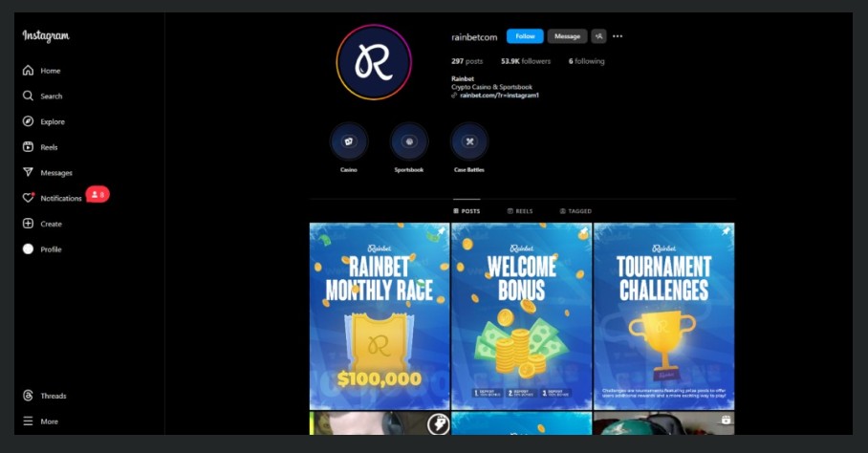This screenshot has height=453, width=868.
Task: Open Notifications heart icon
Action: tap(28, 198)
